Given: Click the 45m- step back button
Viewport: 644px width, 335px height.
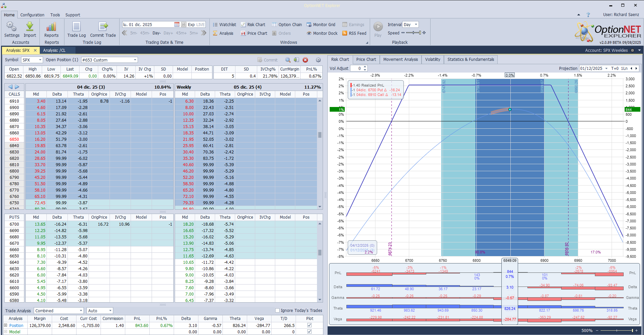Looking at the screenshot, I should pos(145,33).
